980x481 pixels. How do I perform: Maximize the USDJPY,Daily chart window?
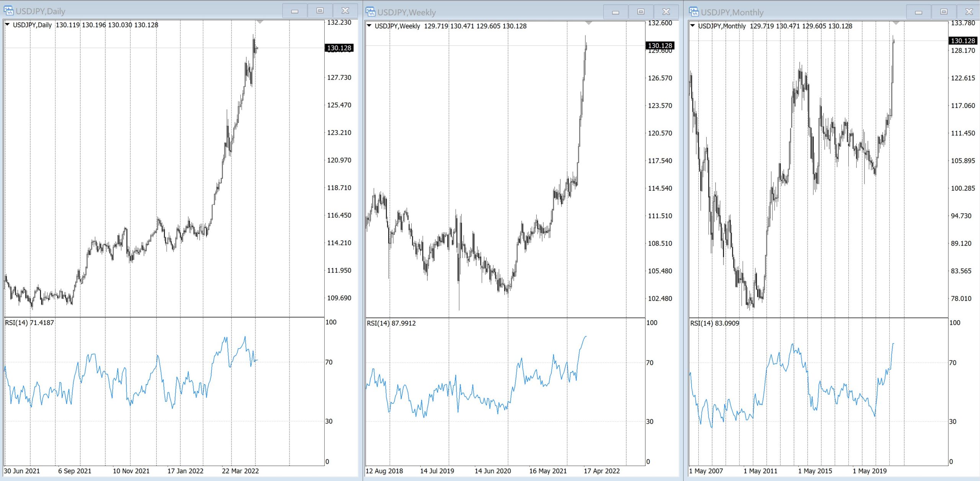320,11
